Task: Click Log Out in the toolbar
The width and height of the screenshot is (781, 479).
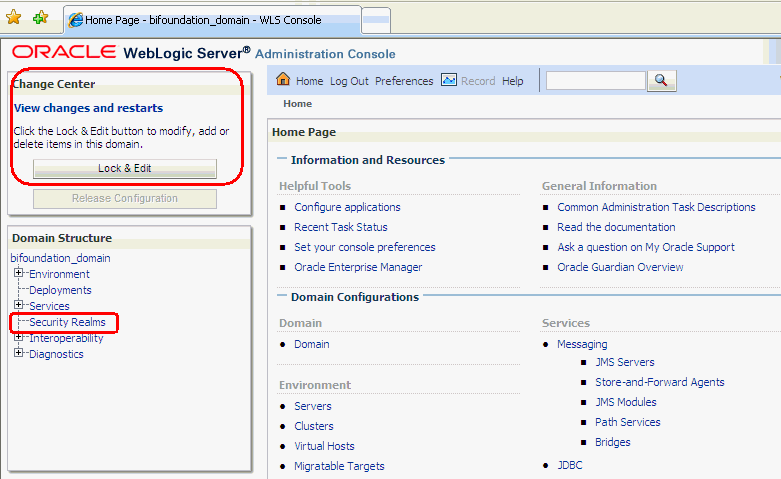Action: pyautogui.click(x=349, y=81)
